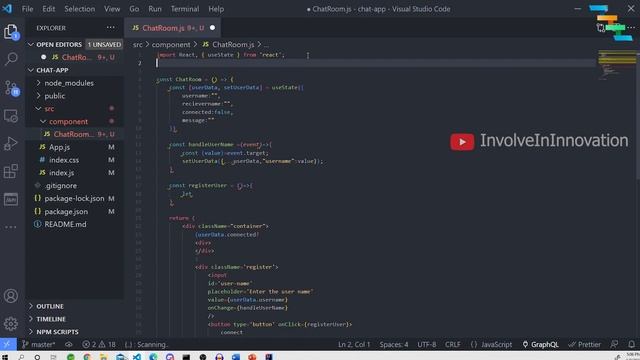Click the VS Code icon in the taskbar
This screenshot has width=640, height=360.
click(x=137, y=357)
